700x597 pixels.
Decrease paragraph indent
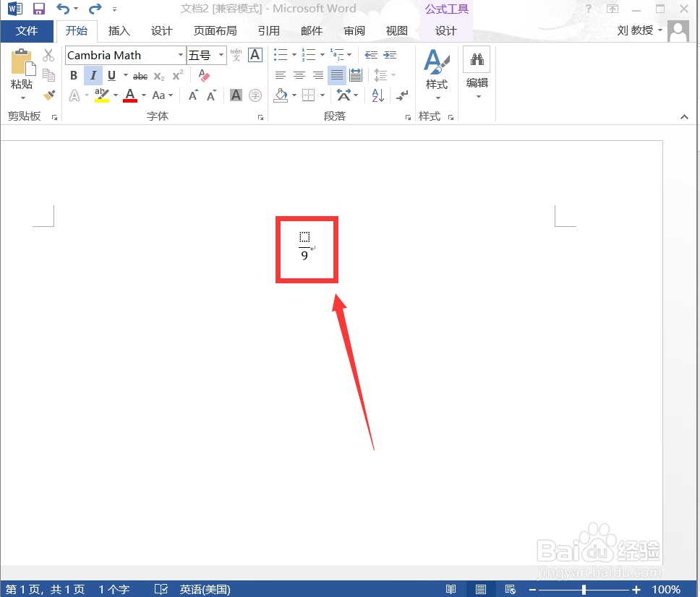371,55
